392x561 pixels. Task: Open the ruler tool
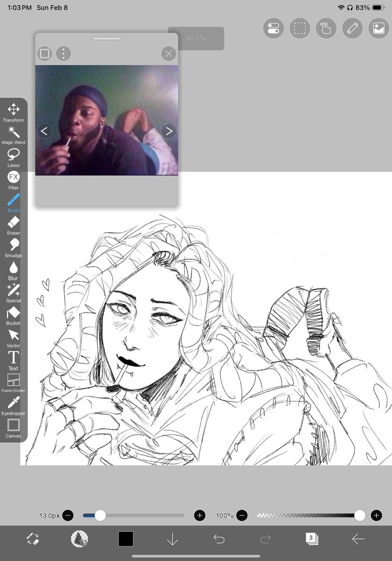(x=352, y=28)
